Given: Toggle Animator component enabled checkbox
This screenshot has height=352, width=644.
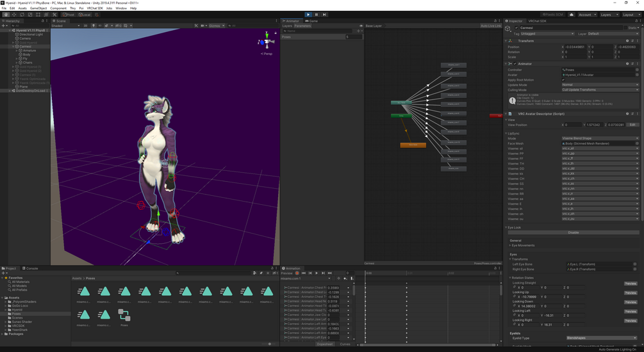Looking at the screenshot, I should 515,63.
